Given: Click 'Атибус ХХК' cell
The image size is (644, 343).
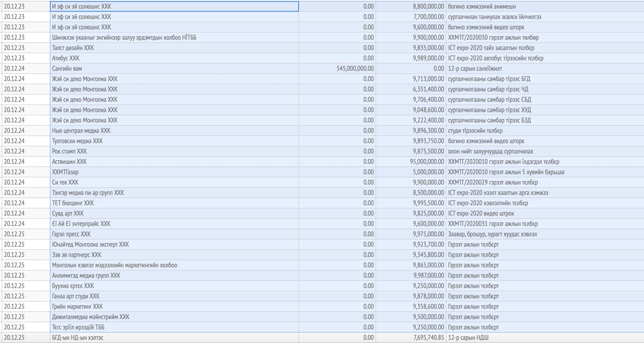Looking at the screenshot, I should 174,58.
